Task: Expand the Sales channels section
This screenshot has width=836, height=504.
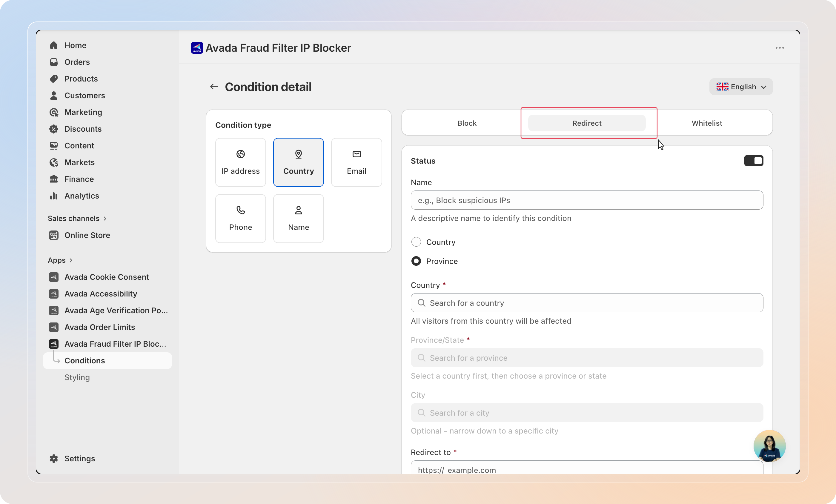Action: point(77,218)
